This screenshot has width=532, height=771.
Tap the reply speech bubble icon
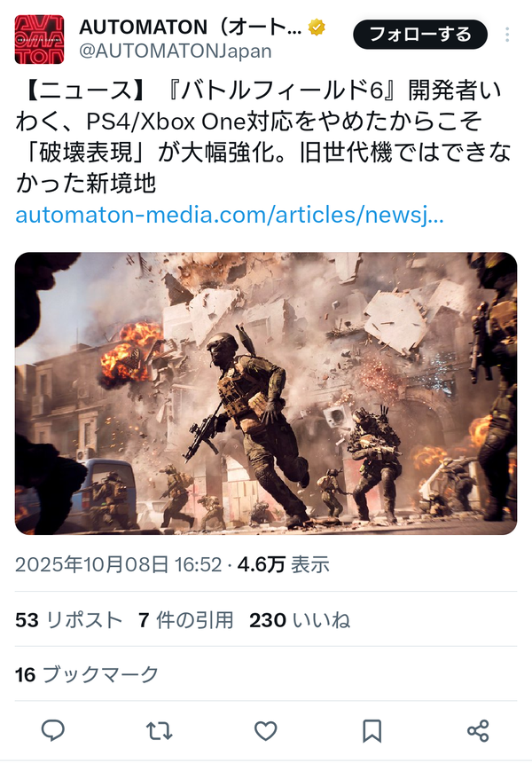pos(53,730)
